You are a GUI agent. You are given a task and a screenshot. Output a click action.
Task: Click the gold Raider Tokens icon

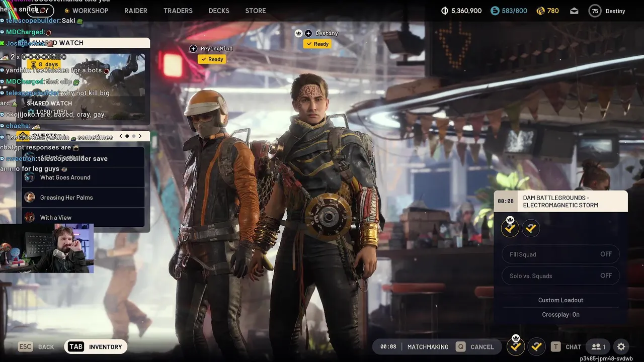click(541, 11)
